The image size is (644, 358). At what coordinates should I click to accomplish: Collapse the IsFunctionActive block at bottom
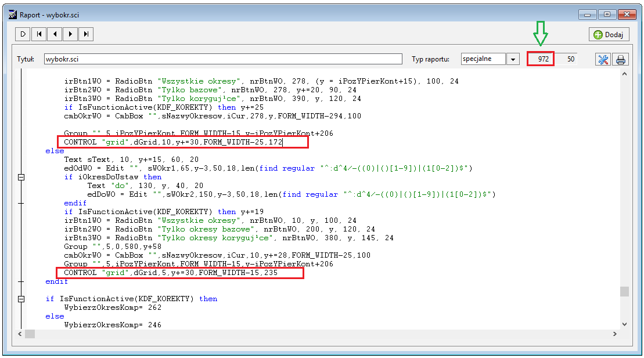[x=21, y=299]
